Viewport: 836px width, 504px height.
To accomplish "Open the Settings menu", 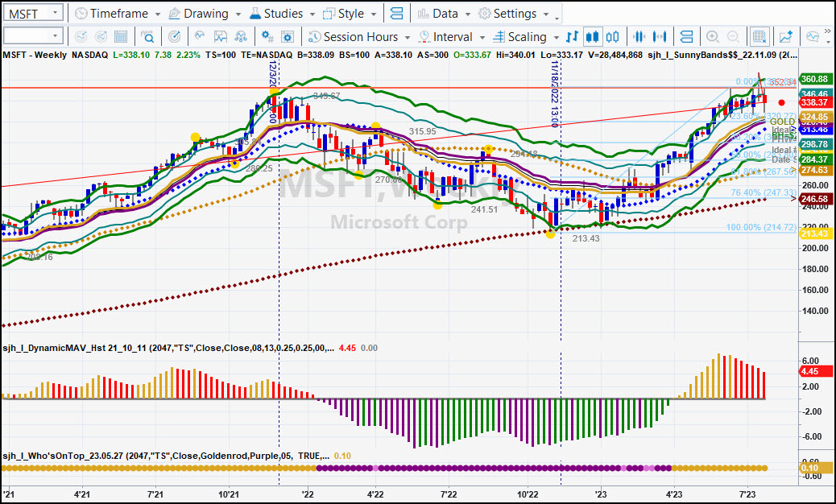I will (x=513, y=14).
